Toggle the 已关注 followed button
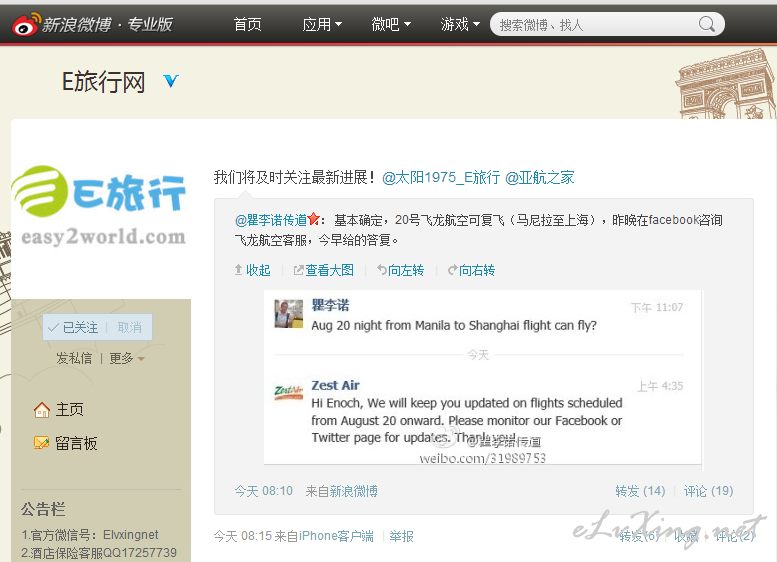 click(x=73, y=327)
